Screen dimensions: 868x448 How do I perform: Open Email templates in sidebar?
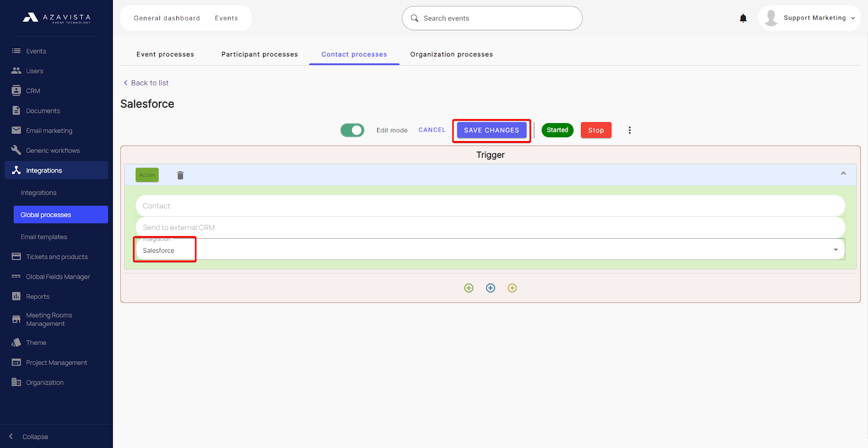pos(44,237)
